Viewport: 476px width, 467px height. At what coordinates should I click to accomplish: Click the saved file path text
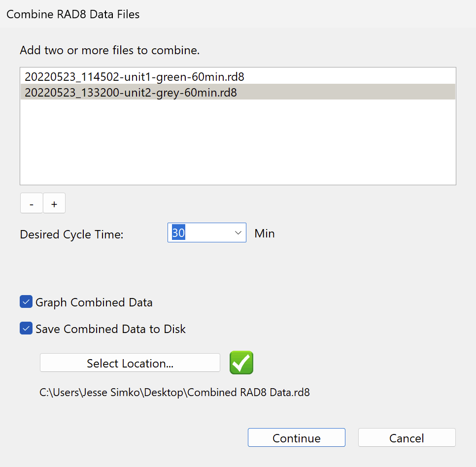click(x=174, y=393)
